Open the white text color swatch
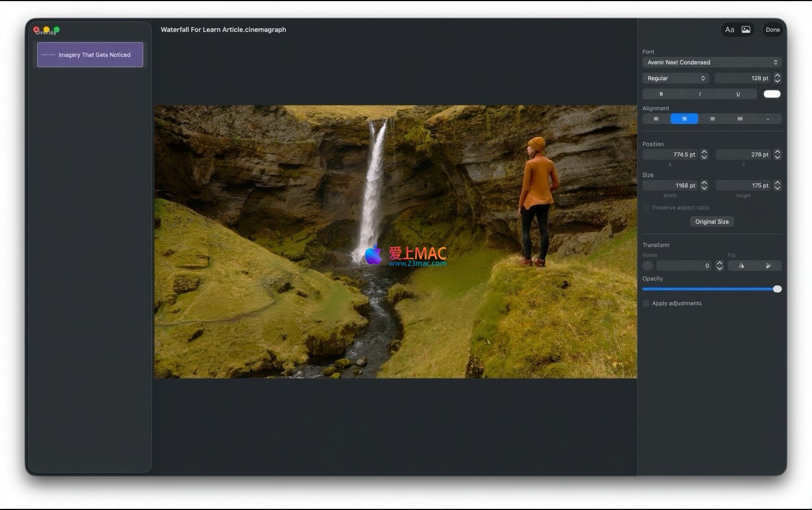The height and width of the screenshot is (510, 812). point(772,94)
